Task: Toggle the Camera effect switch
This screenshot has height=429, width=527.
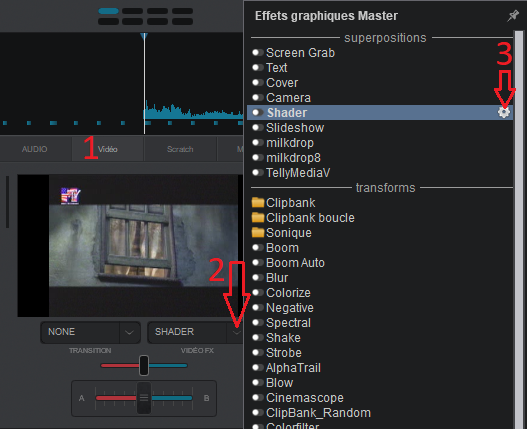Action: tap(258, 98)
